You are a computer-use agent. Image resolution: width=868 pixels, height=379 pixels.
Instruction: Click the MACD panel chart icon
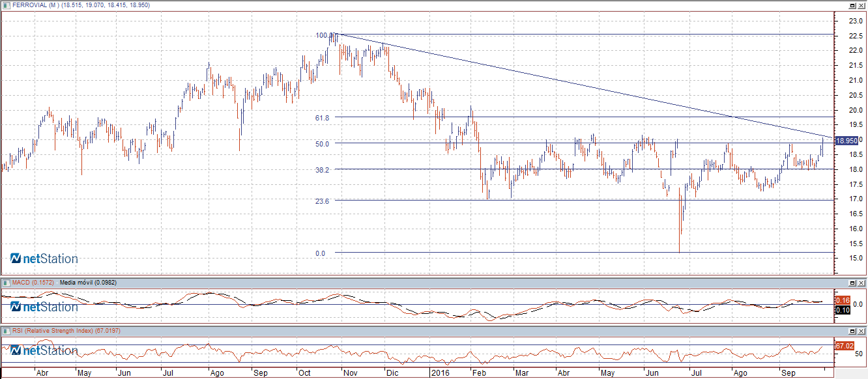(7, 283)
